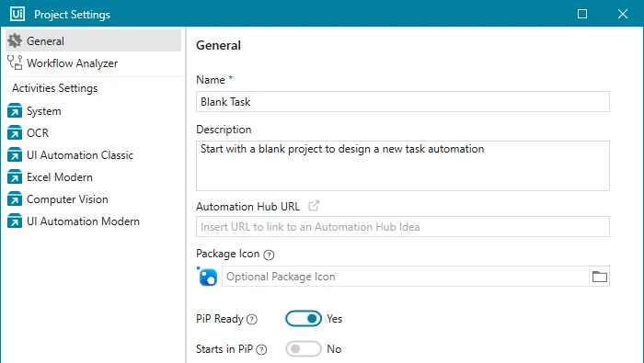Click the Optional Package Icon path field
The width and height of the screenshot is (644, 363).
[x=406, y=277]
